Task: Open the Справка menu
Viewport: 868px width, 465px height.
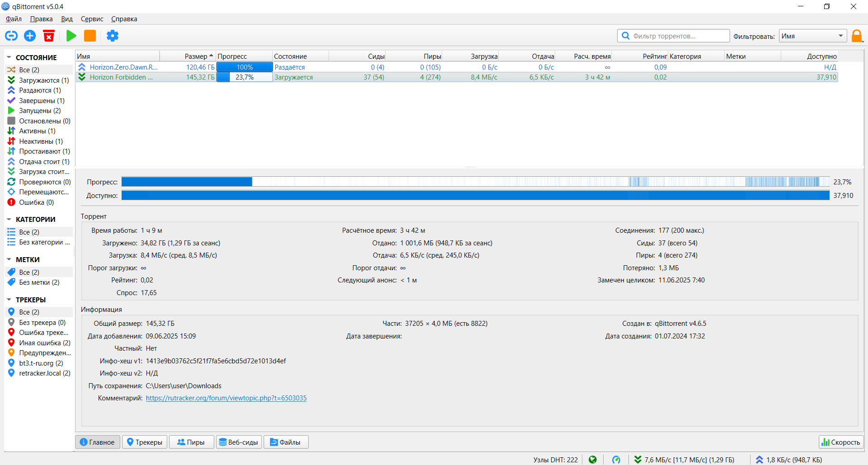Action: (124, 19)
